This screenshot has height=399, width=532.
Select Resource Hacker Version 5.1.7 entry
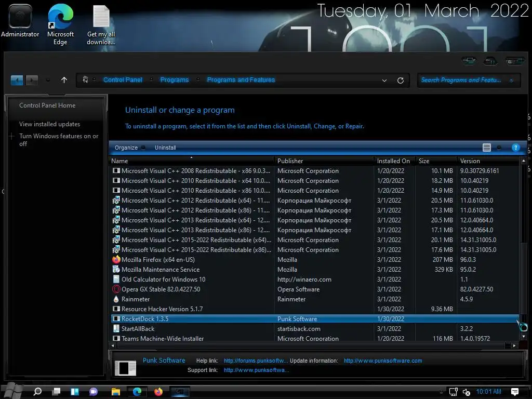(x=314, y=309)
